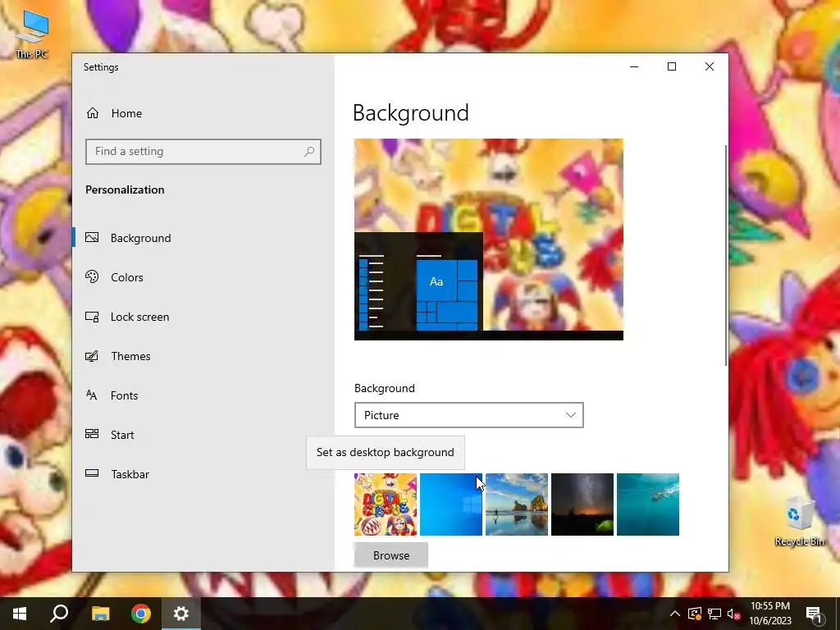Show hidden system tray icons
The image size is (840, 630).
point(675,614)
